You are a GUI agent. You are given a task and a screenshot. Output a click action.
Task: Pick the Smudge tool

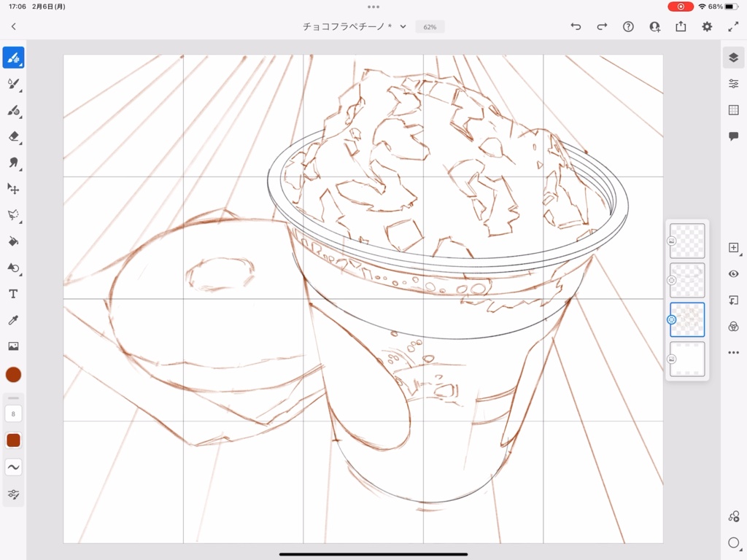click(13, 163)
